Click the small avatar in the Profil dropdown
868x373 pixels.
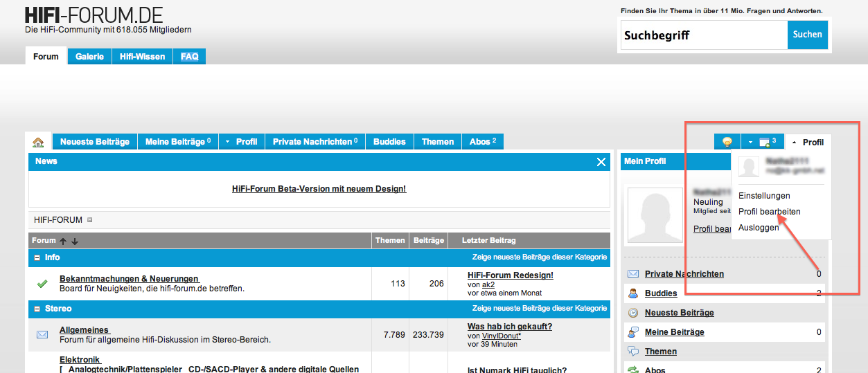pos(749,166)
